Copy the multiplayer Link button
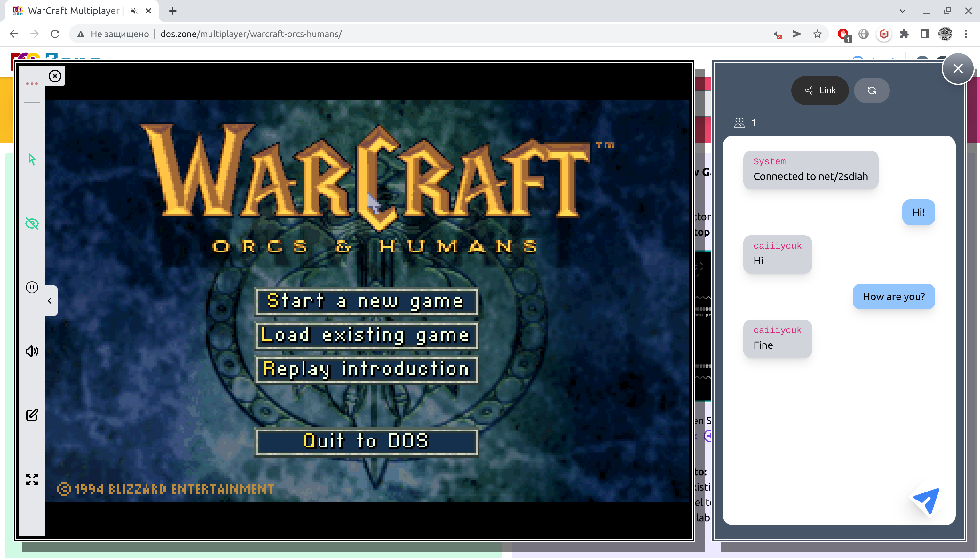Viewport: 980px width, 558px height. pos(820,90)
